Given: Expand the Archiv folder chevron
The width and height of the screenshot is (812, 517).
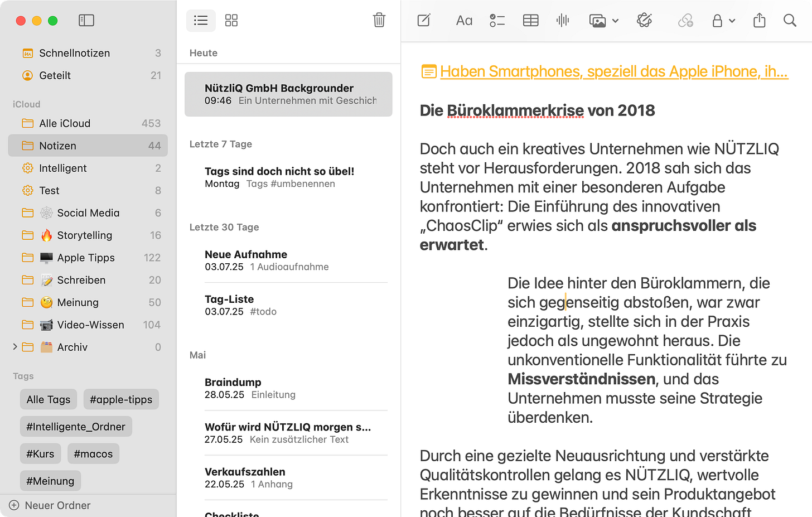Looking at the screenshot, I should click(15, 347).
